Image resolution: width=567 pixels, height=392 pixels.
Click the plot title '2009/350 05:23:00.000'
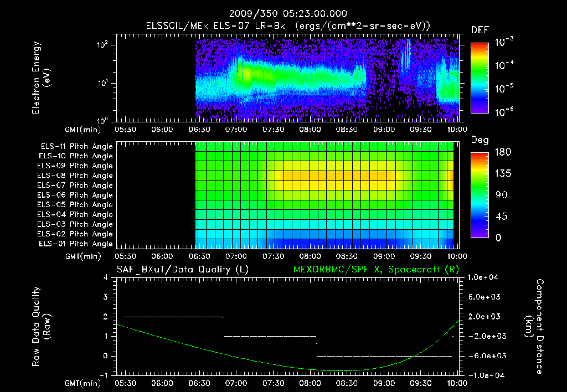coord(288,14)
